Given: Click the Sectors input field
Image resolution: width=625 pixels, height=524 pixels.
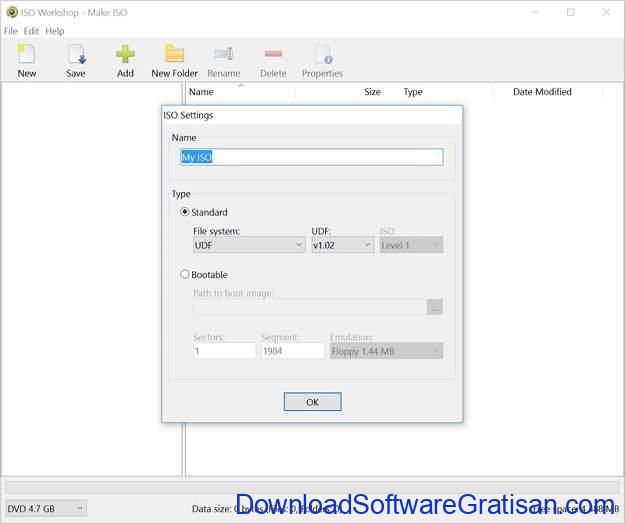Looking at the screenshot, I should pos(224,351).
